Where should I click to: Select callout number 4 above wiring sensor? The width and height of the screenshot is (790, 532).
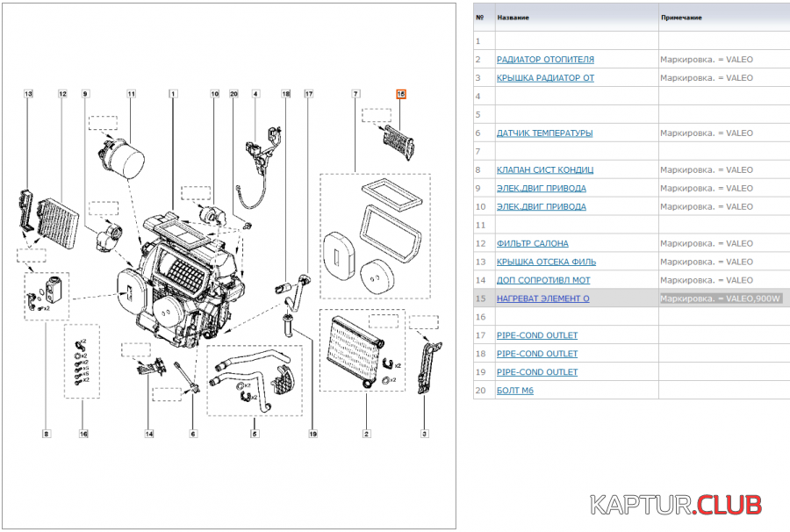pos(255,93)
